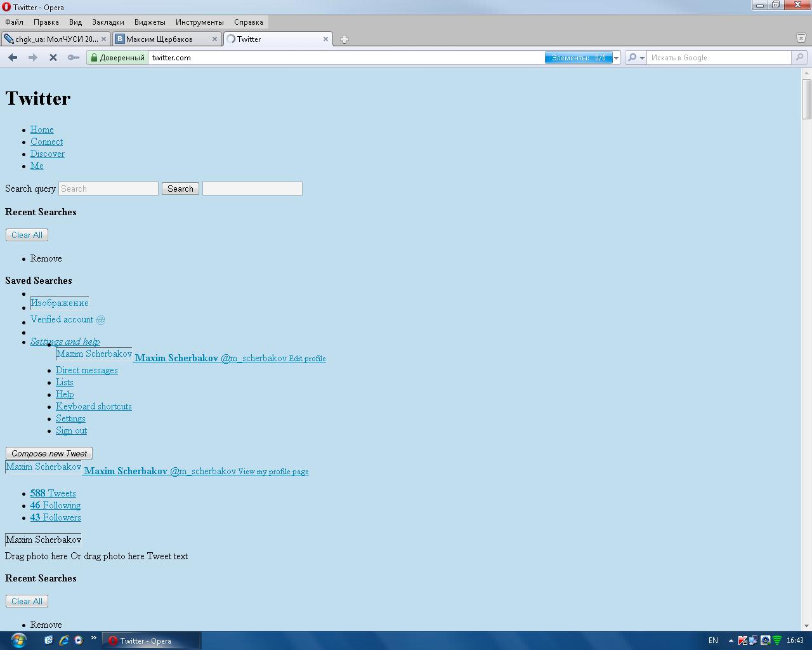Open the search engine selector dropdown
The image size is (812, 650).
click(636, 58)
